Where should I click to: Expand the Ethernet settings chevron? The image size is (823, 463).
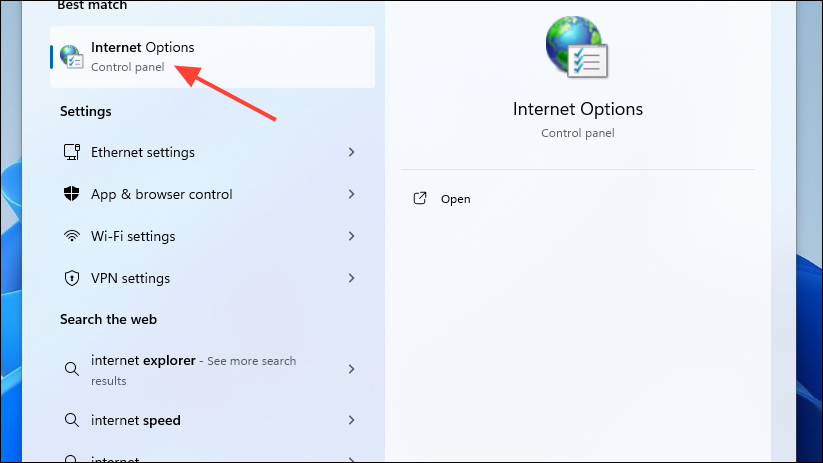click(x=351, y=152)
